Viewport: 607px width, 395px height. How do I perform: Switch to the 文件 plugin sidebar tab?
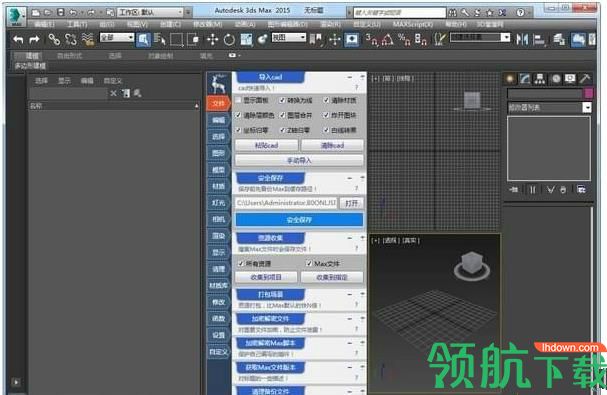(x=218, y=103)
